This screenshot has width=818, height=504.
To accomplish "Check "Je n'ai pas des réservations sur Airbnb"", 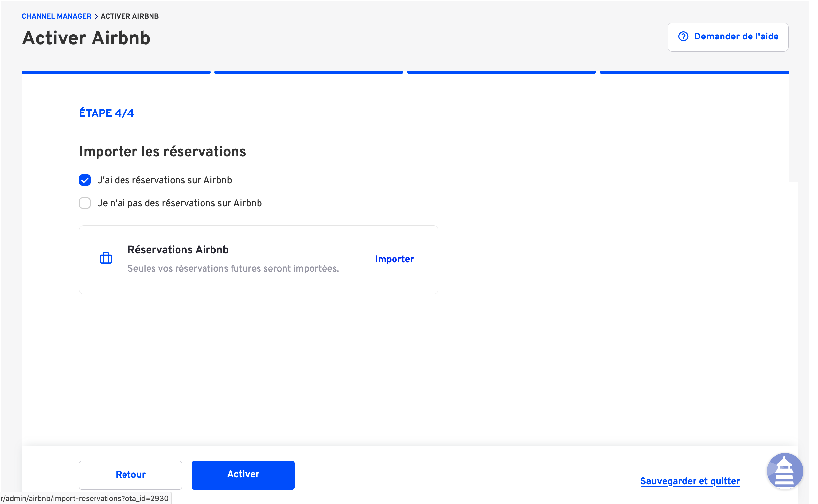I will (x=85, y=203).
